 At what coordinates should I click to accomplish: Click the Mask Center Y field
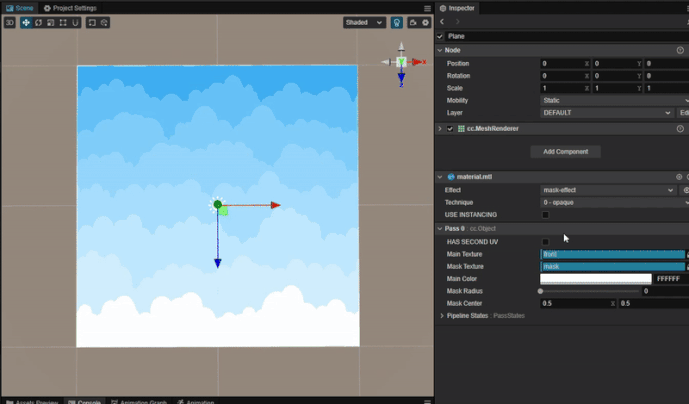(x=654, y=303)
